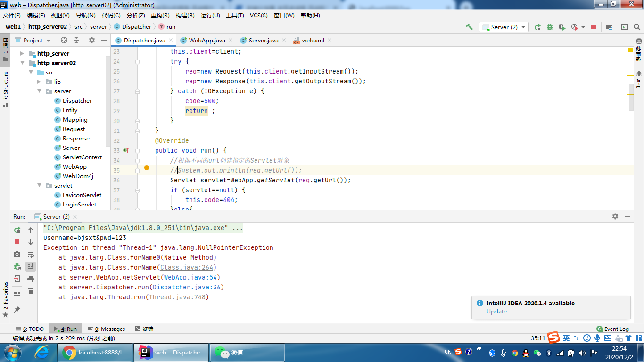Collapse the src folder
Image resolution: width=644 pixels, height=362 pixels.
(31, 72)
